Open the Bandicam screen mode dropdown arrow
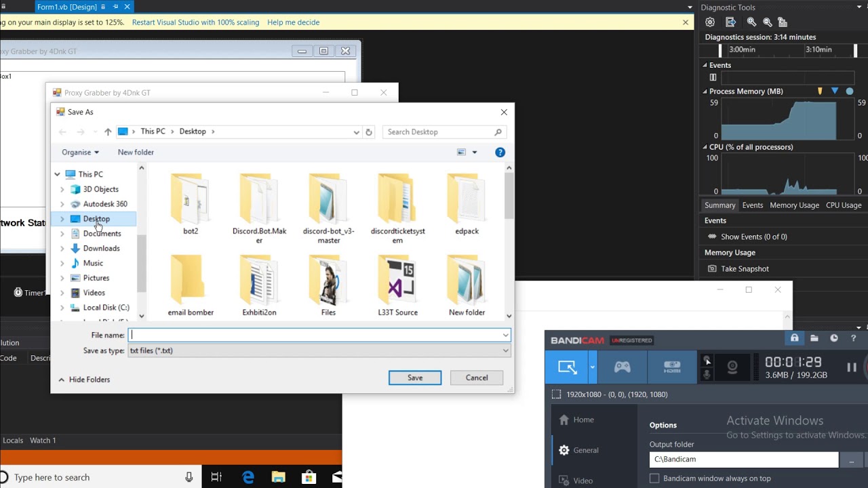The image size is (868, 488). (592, 367)
